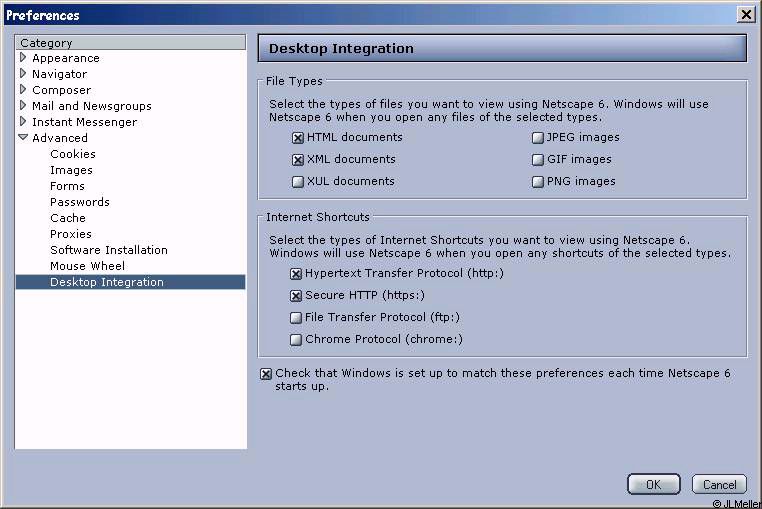Viewport: 762px width, 509px height.
Task: Expand Mail and Newsgroups category
Action: point(23,105)
